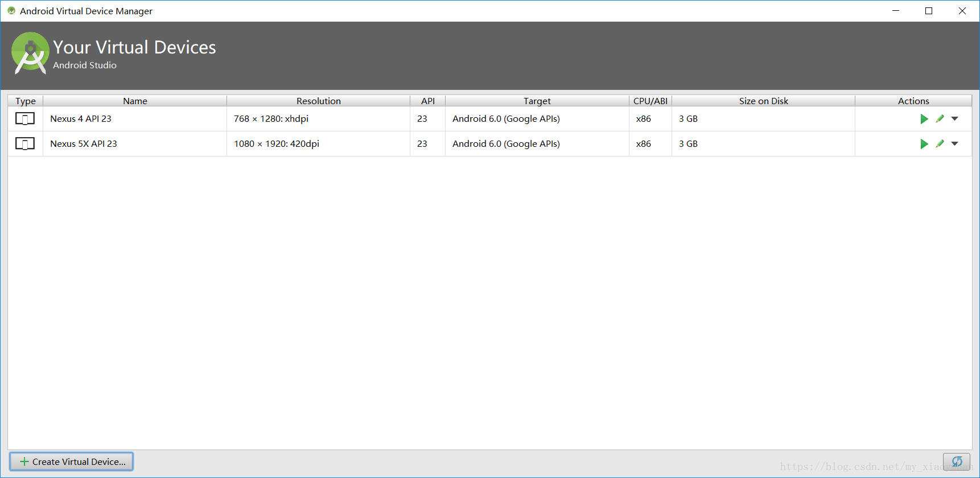Sort by the Resolution column header

coord(319,101)
